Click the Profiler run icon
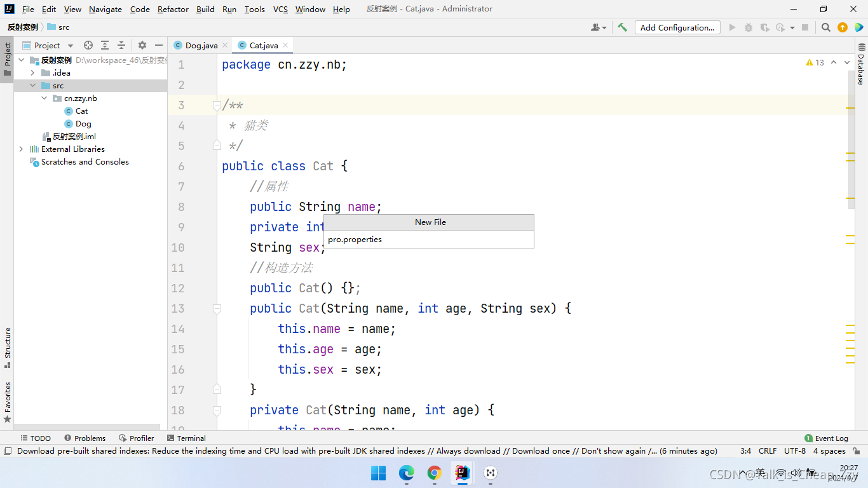This screenshot has height=488, width=868. (x=781, y=27)
